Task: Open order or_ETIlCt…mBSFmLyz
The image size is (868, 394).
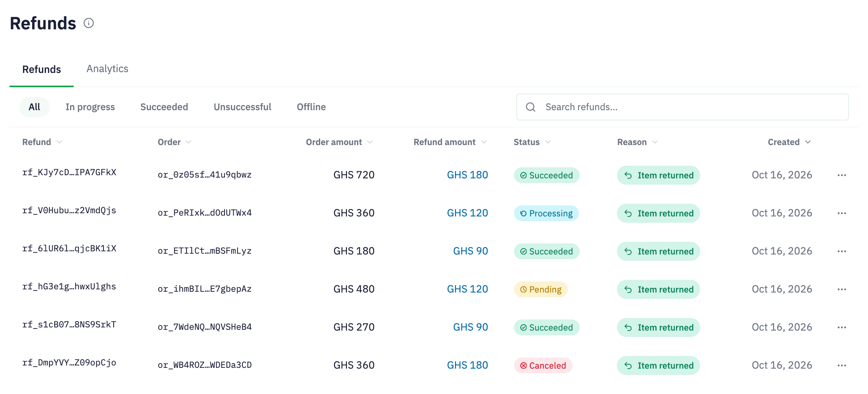Action: tap(205, 251)
